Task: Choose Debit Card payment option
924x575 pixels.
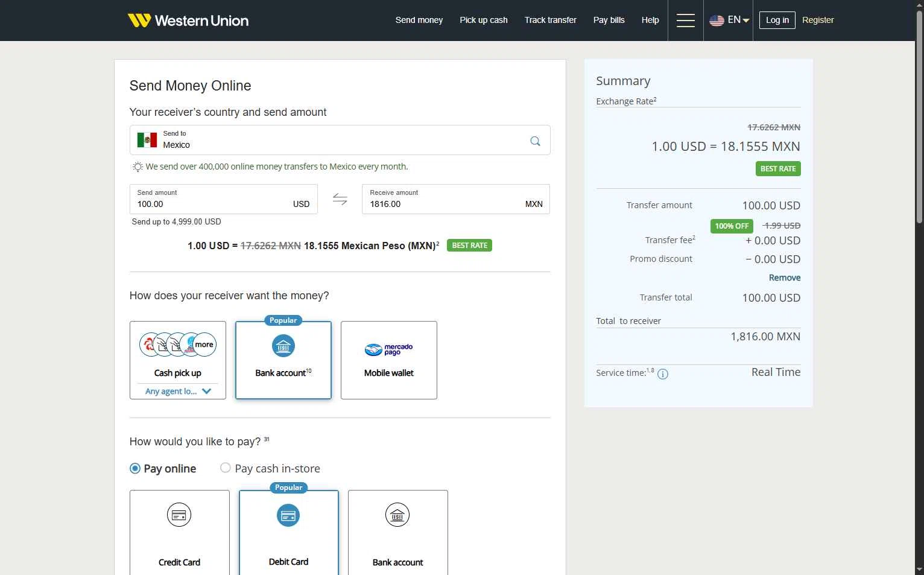Action: coord(289,532)
